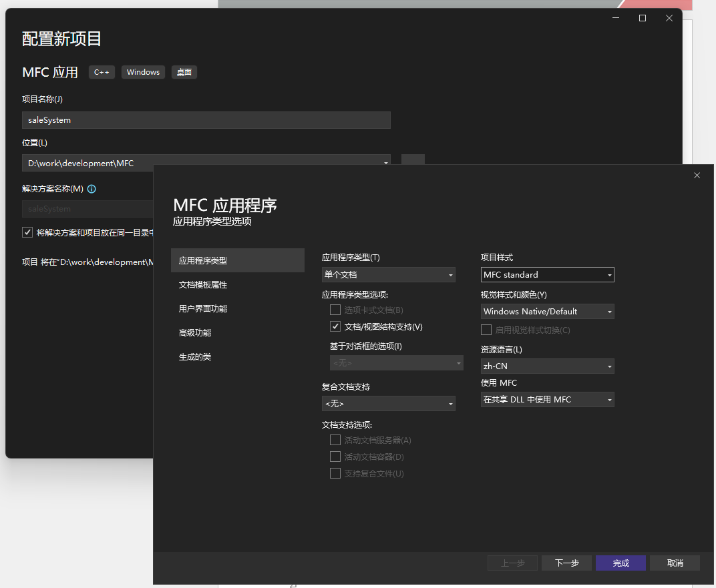Screen dimensions: 716x588
Task: Toggle 将解决方案和项目放在同一目录中 checkbox
Action: 27,232
